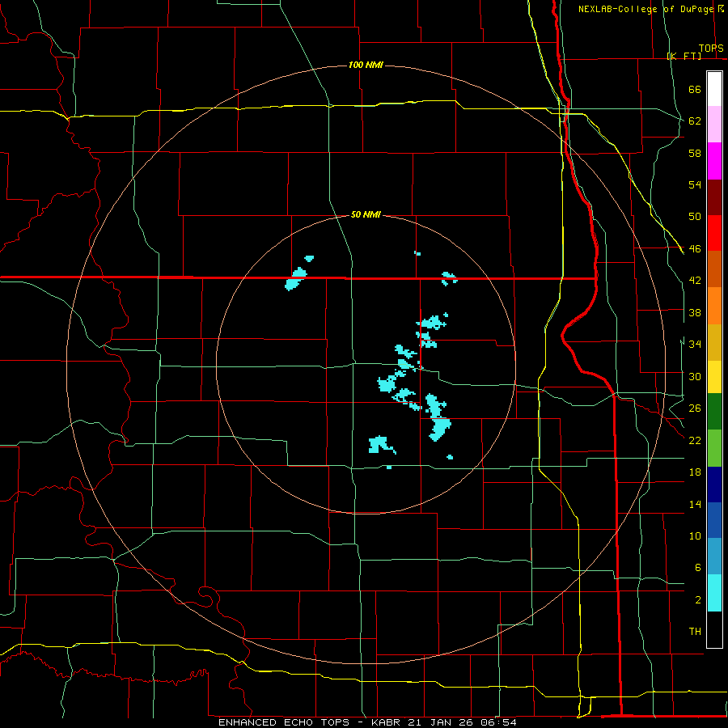Viewport: 728px width, 728px height.
Task: Select the cyan legend swatch near 2
Action: [x=714, y=593]
